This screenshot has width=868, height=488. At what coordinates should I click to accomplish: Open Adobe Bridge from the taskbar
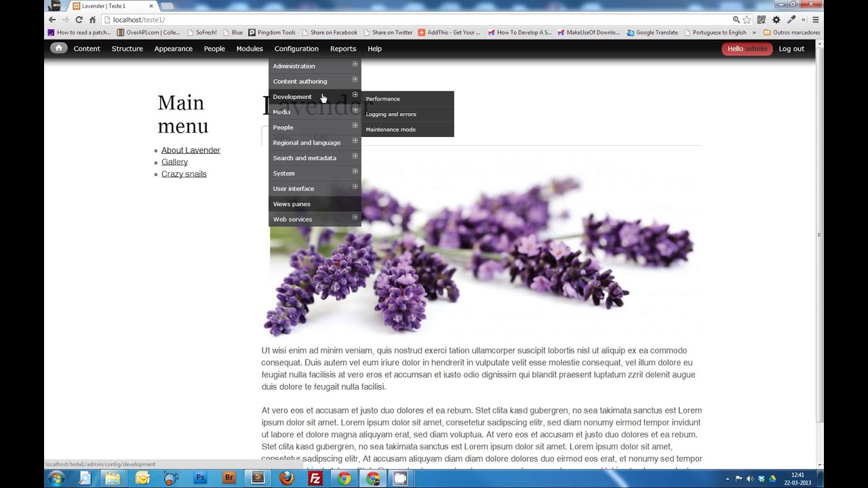(229, 479)
